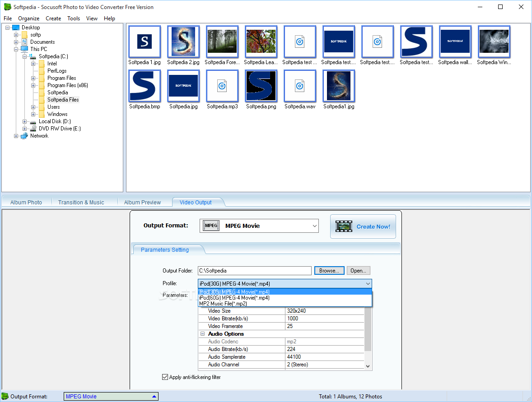Open the Create menu
The image size is (532, 402).
click(53, 18)
